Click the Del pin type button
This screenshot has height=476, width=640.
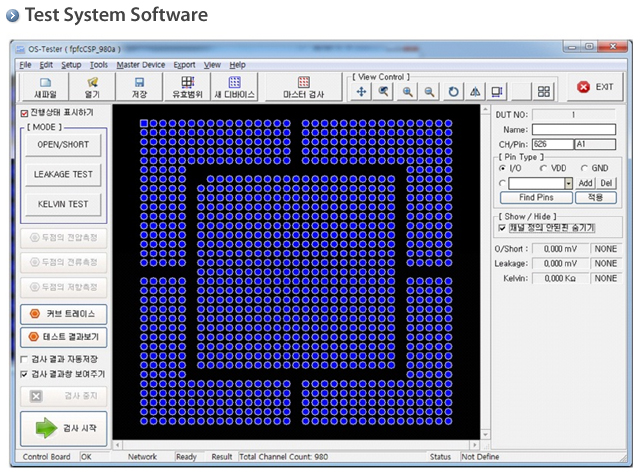coord(607,183)
